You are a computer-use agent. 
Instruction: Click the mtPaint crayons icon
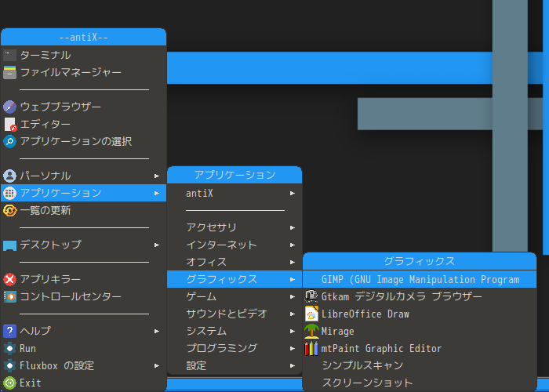[x=311, y=348]
